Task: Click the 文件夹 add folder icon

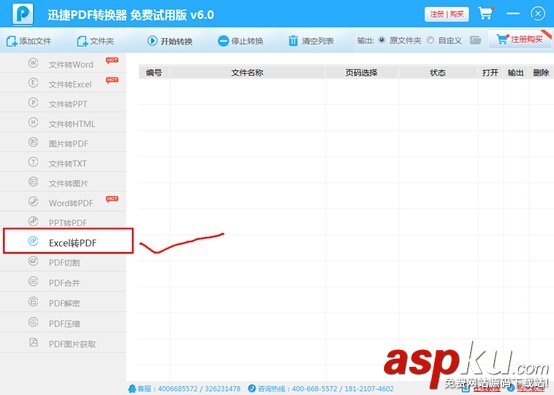Action: [x=82, y=41]
